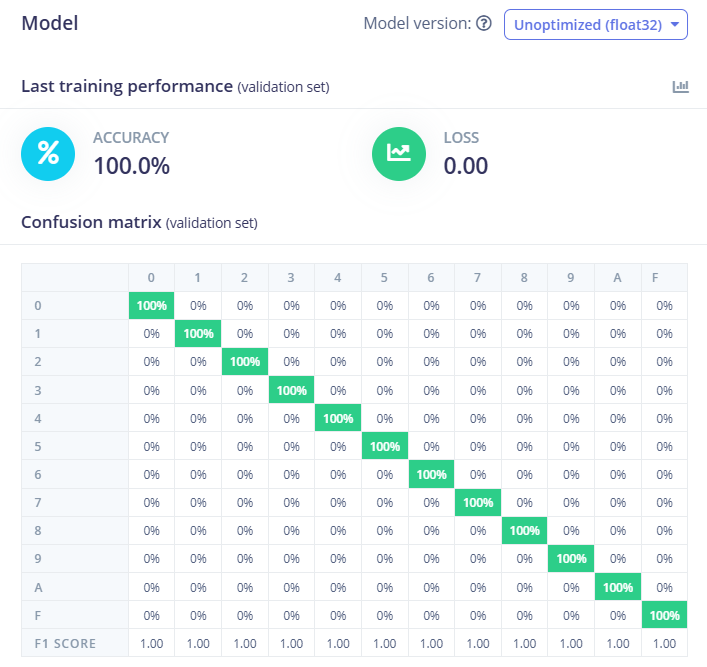Select the green 100% cell in row 3
707x667 pixels.
(291, 390)
